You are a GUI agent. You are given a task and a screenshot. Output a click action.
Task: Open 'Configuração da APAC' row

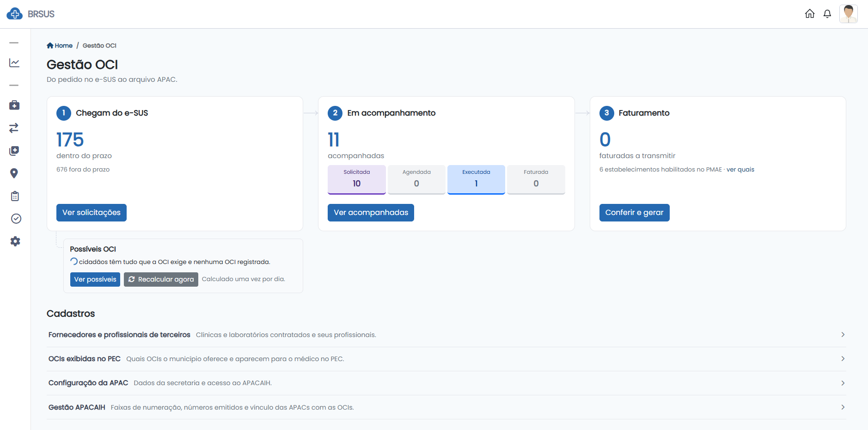[446, 383]
